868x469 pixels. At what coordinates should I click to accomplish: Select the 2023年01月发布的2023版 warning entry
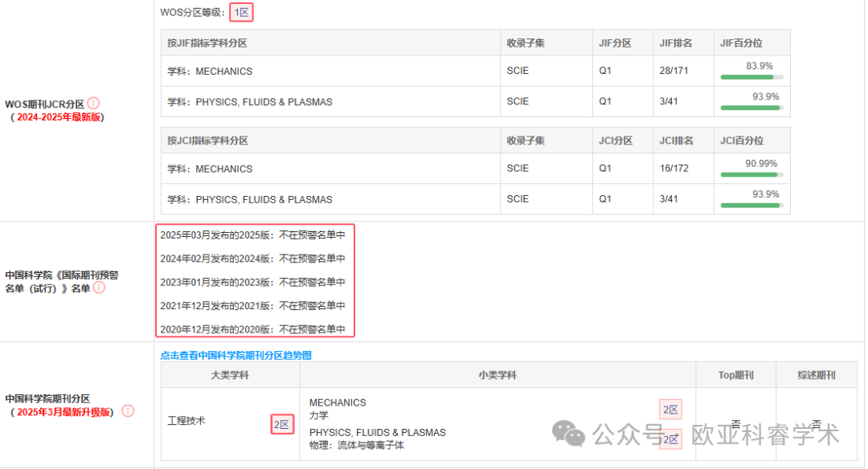(x=253, y=282)
